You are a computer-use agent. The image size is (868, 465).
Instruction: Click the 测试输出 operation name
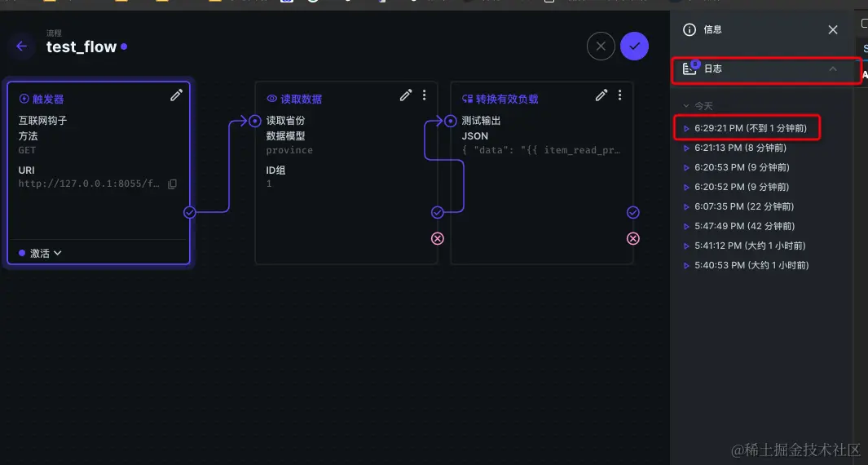(481, 121)
